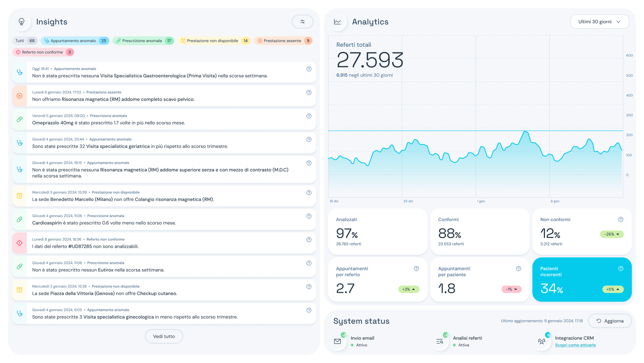Click the lightbulb Insights icon

click(x=22, y=22)
